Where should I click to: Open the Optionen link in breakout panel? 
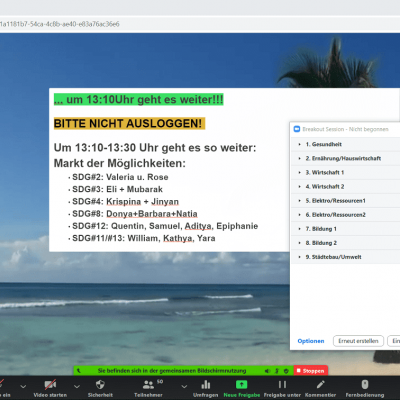pos(311,341)
